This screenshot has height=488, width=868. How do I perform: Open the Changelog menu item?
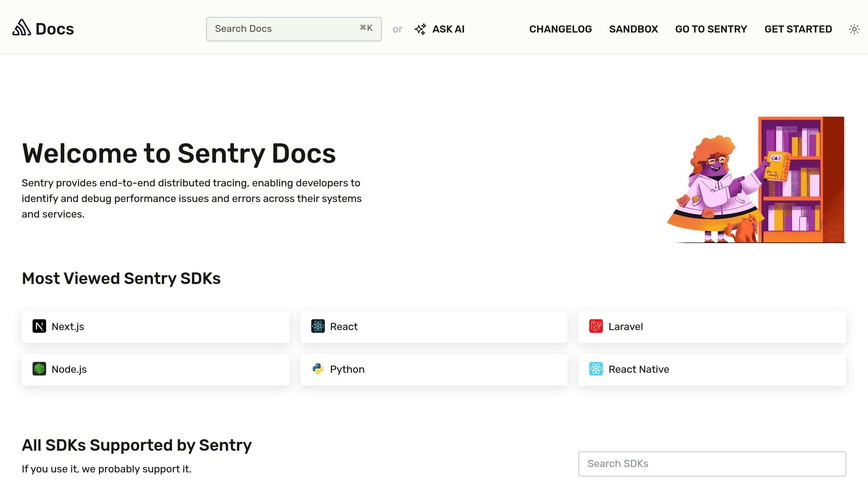[560, 29]
